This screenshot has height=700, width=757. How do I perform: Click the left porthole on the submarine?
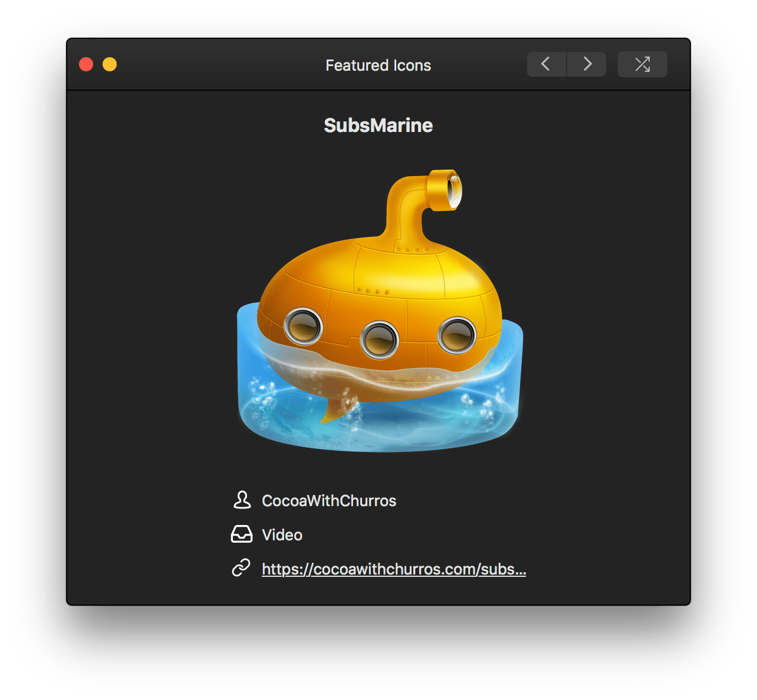coord(303,326)
